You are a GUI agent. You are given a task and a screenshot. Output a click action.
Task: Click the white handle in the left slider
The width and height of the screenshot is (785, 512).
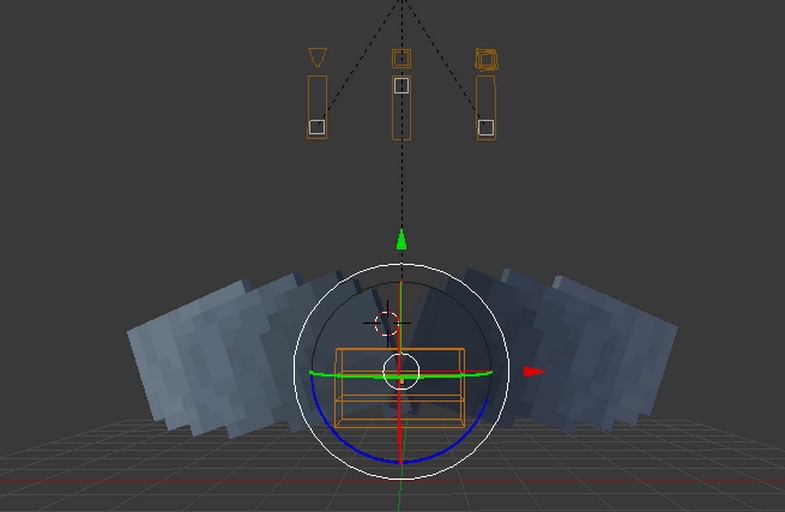pos(317,127)
